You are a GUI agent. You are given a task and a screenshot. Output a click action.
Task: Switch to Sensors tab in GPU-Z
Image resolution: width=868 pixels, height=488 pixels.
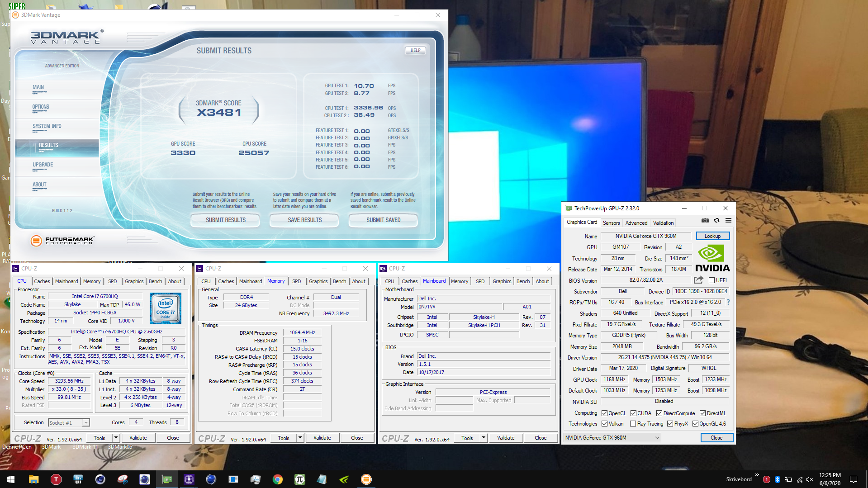tap(611, 223)
